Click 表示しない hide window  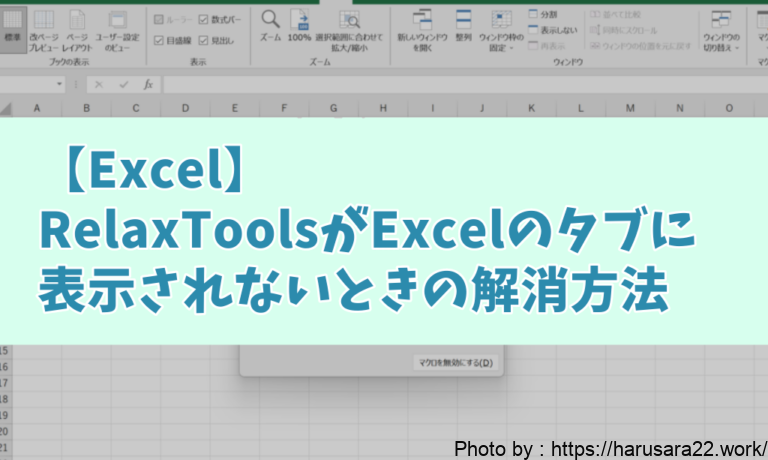pyautogui.click(x=553, y=30)
